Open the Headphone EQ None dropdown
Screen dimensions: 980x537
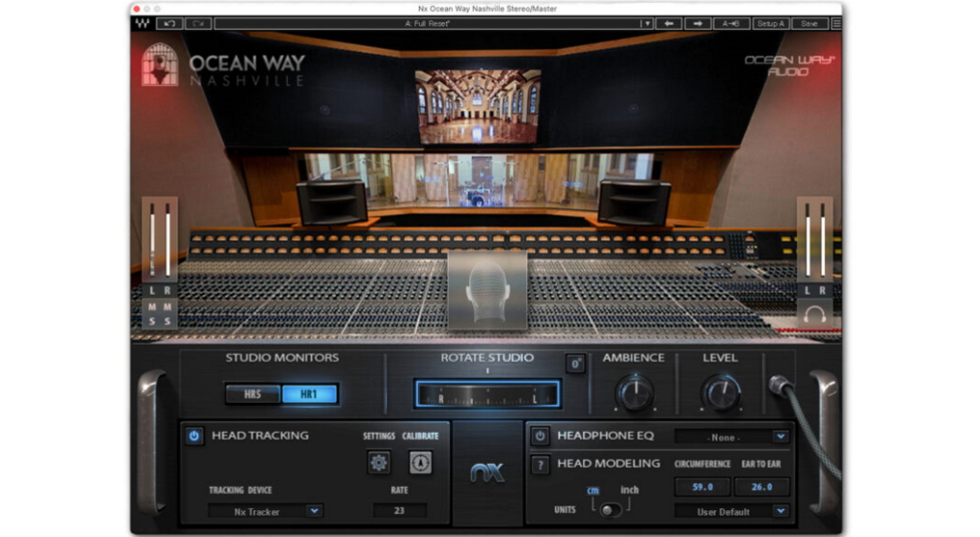point(731,437)
